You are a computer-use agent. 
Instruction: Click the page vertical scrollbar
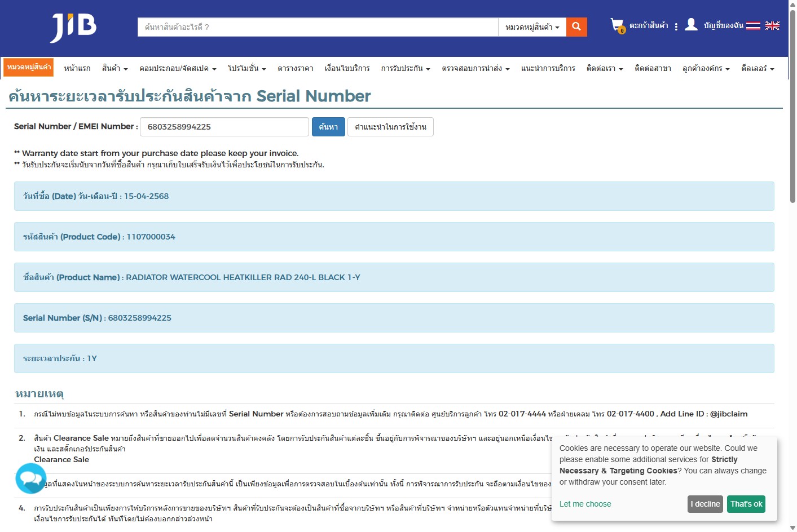(x=792, y=107)
